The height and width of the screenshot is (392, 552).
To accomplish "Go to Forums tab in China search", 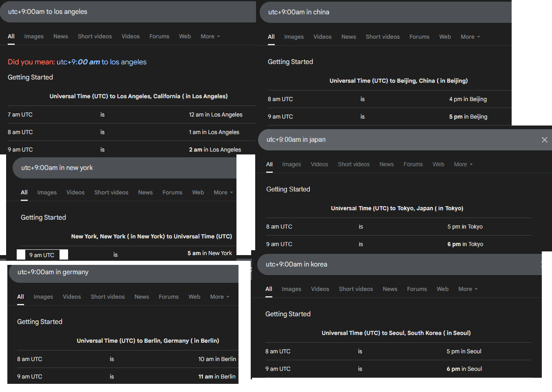I will pos(420,37).
